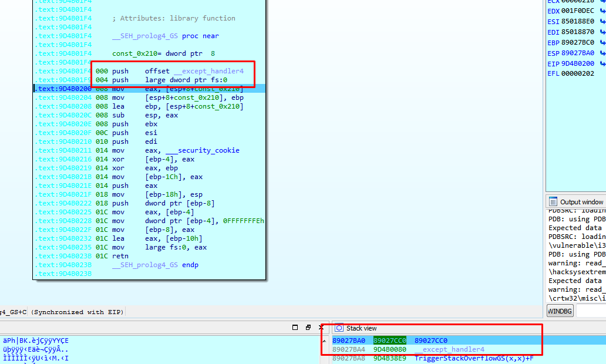Click the jump arrow next to EBP register
Image resolution: width=606 pixels, height=364 pixels.
tap(602, 43)
